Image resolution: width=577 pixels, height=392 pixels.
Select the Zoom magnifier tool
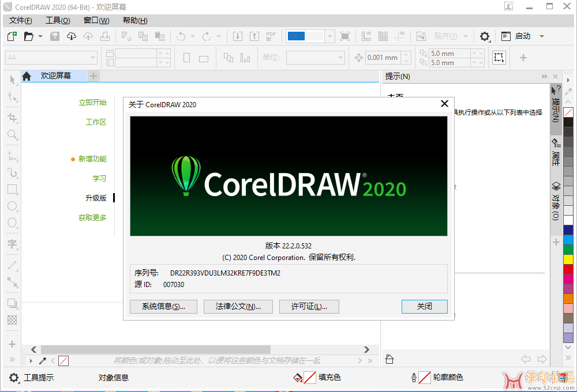click(13, 134)
